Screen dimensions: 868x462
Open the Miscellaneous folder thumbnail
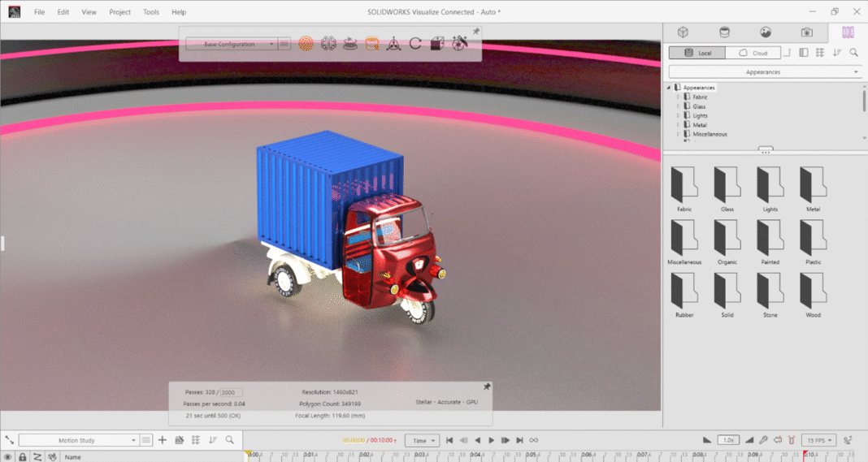684,242
